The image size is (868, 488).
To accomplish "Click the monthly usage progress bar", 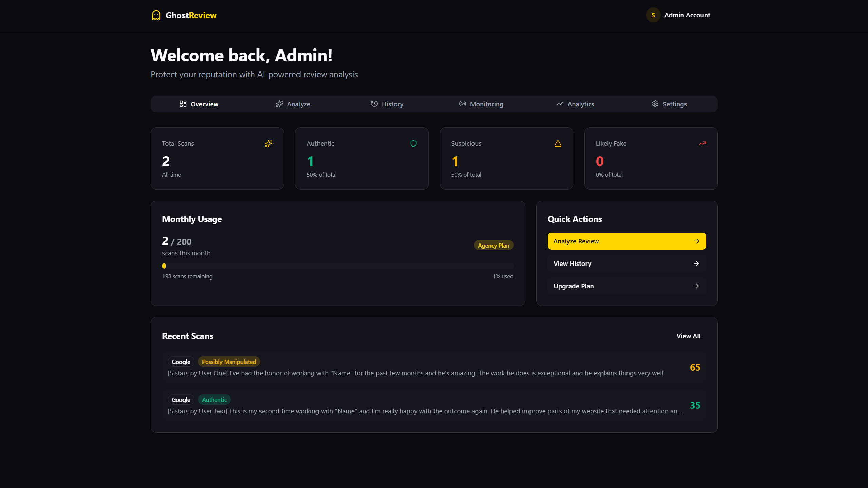I will click(337, 266).
